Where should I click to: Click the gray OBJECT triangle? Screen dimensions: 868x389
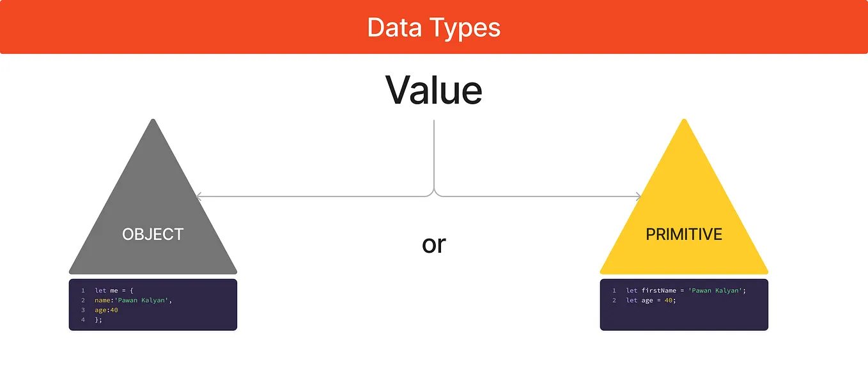[x=153, y=211]
